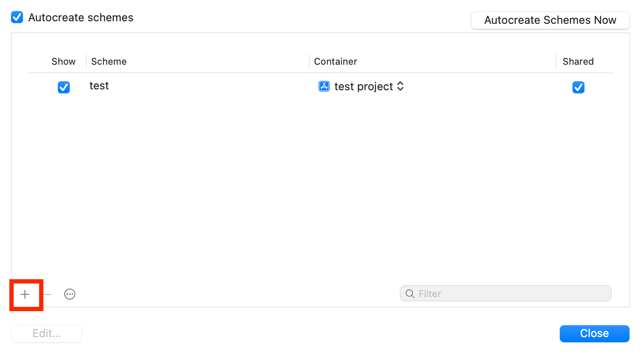Click the Container column header
Screen dimensions: 644x355
pyautogui.click(x=336, y=61)
